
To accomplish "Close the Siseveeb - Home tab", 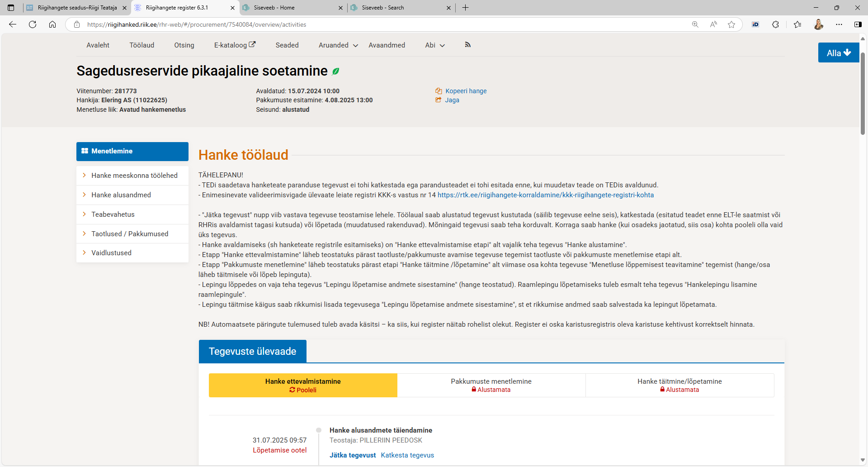I will coord(341,8).
